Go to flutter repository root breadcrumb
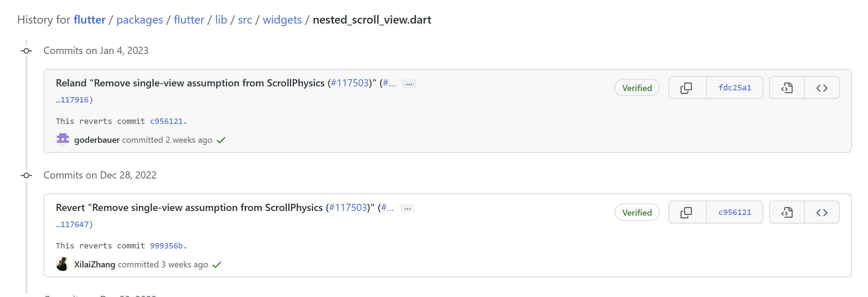The width and height of the screenshot is (868, 297). tap(90, 20)
